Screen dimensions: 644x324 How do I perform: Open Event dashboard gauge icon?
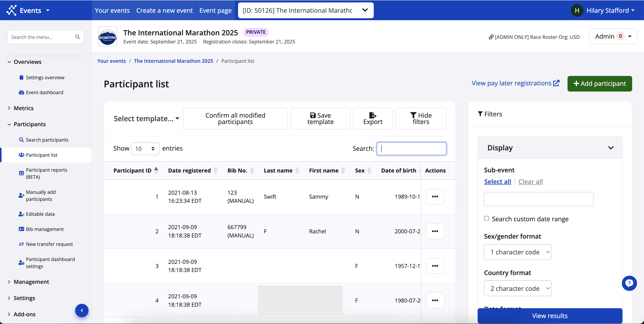tap(21, 92)
